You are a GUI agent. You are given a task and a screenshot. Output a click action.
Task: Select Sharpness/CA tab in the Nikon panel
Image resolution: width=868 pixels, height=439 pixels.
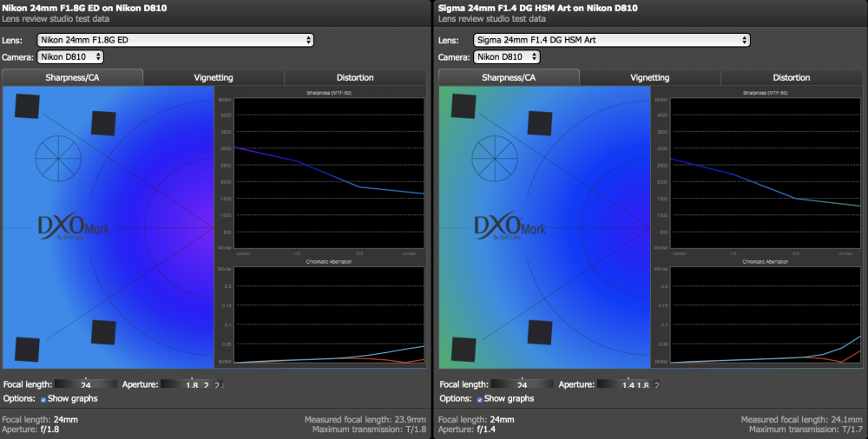73,77
